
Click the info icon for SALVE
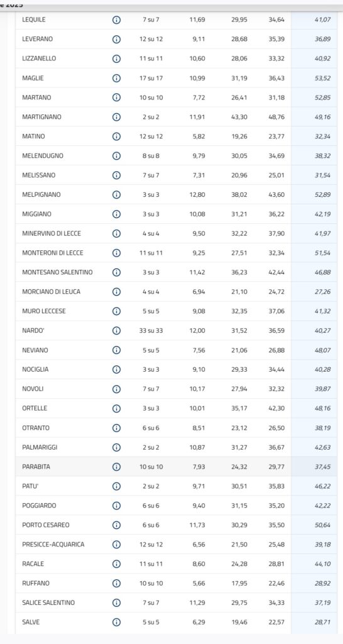point(116,622)
